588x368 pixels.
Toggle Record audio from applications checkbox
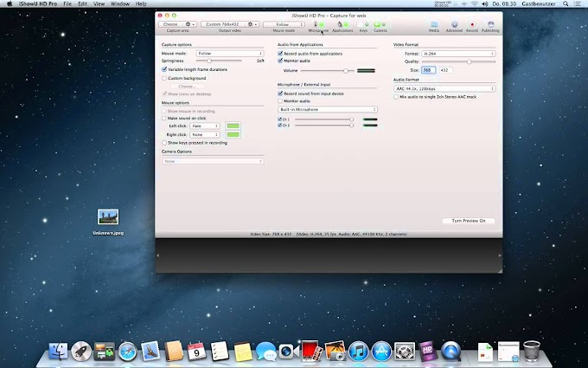[x=280, y=54]
